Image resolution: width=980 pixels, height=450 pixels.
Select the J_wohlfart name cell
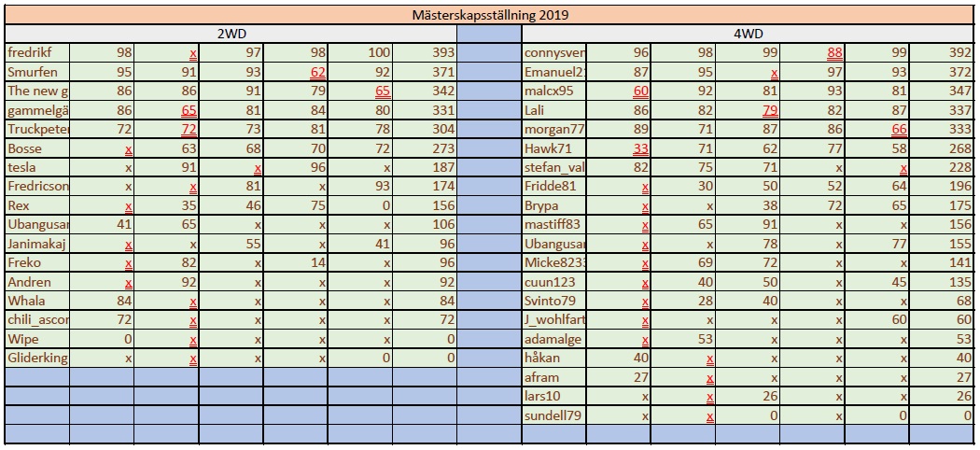point(554,321)
